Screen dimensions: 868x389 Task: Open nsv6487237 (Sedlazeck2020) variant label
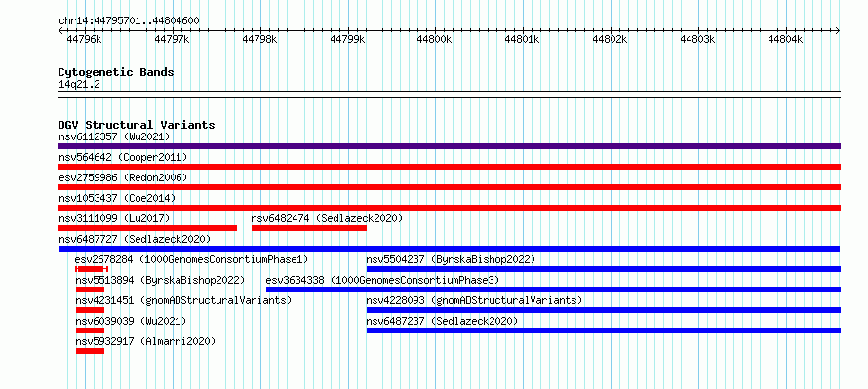tap(442, 321)
